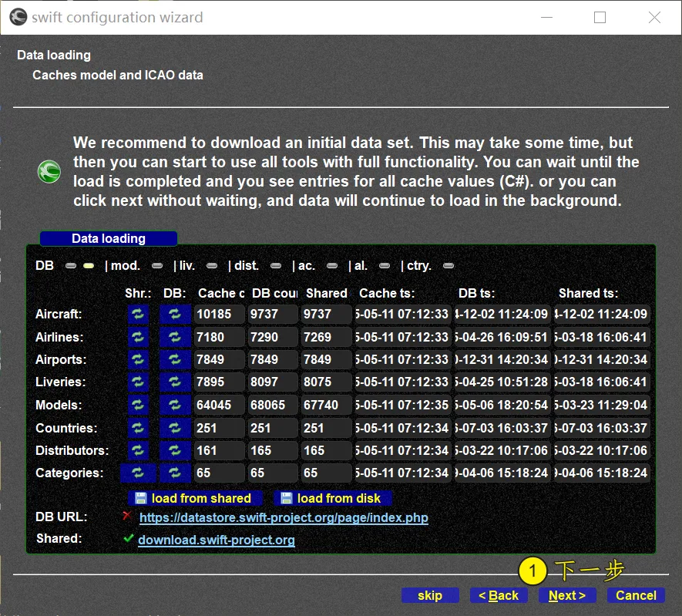
Task: Click load from disk button
Action: (x=333, y=498)
